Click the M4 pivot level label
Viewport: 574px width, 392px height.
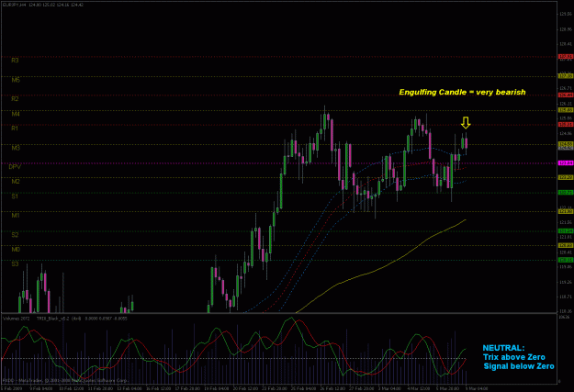tap(16, 114)
